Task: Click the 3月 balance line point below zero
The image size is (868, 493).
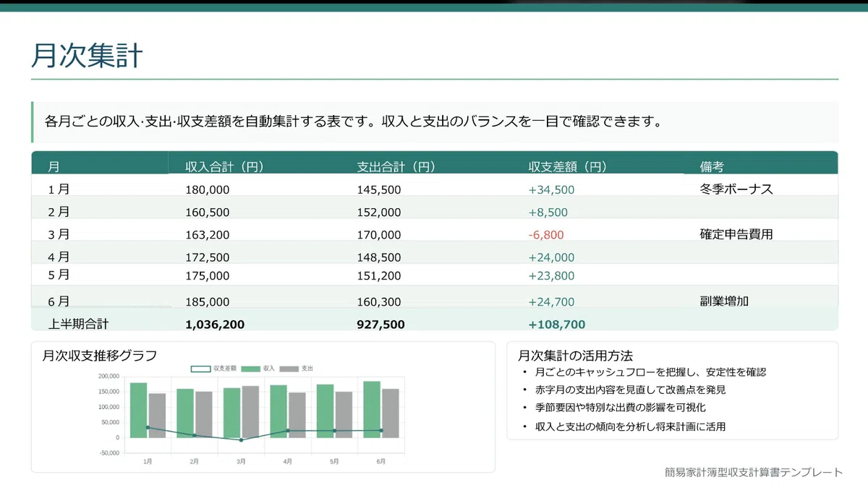Action: [x=241, y=440]
